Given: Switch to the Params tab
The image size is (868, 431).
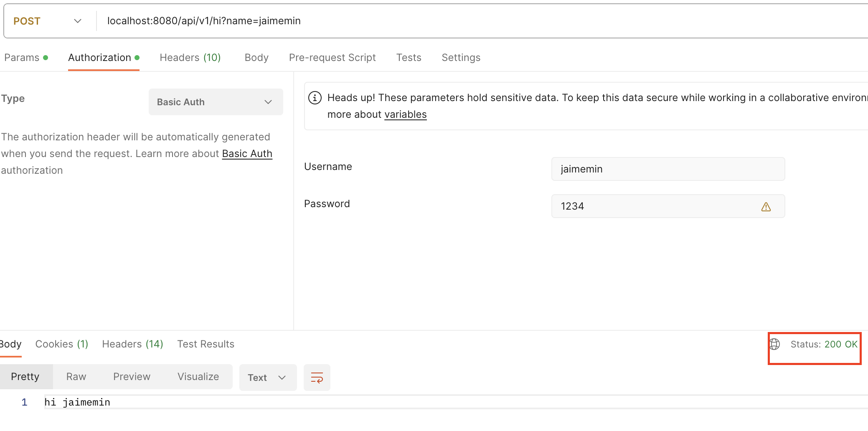Looking at the screenshot, I should (22, 58).
